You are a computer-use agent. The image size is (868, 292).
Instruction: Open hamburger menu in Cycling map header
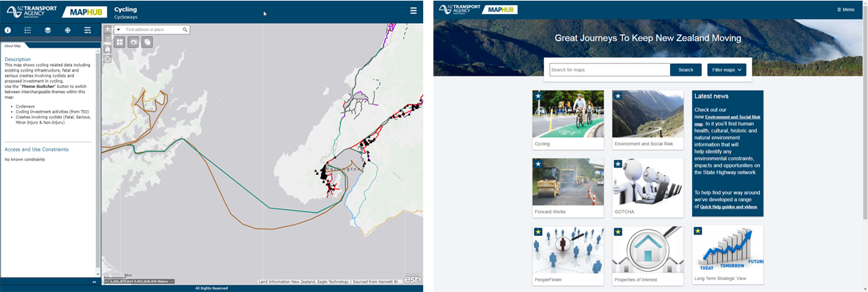pos(413,11)
